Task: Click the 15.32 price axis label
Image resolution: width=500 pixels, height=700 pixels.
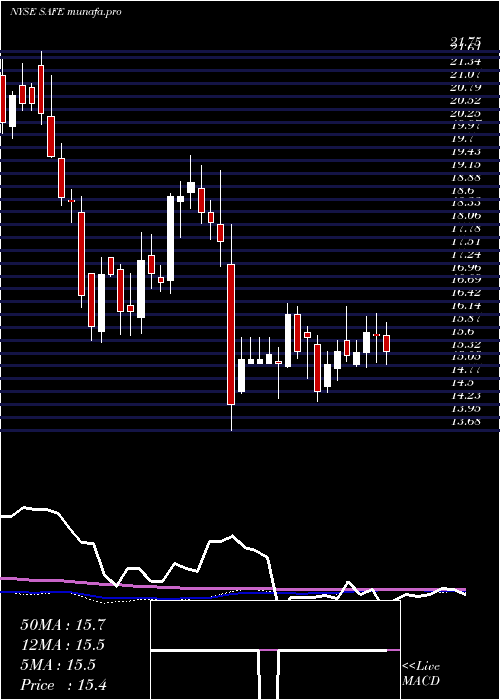Action: [465, 345]
